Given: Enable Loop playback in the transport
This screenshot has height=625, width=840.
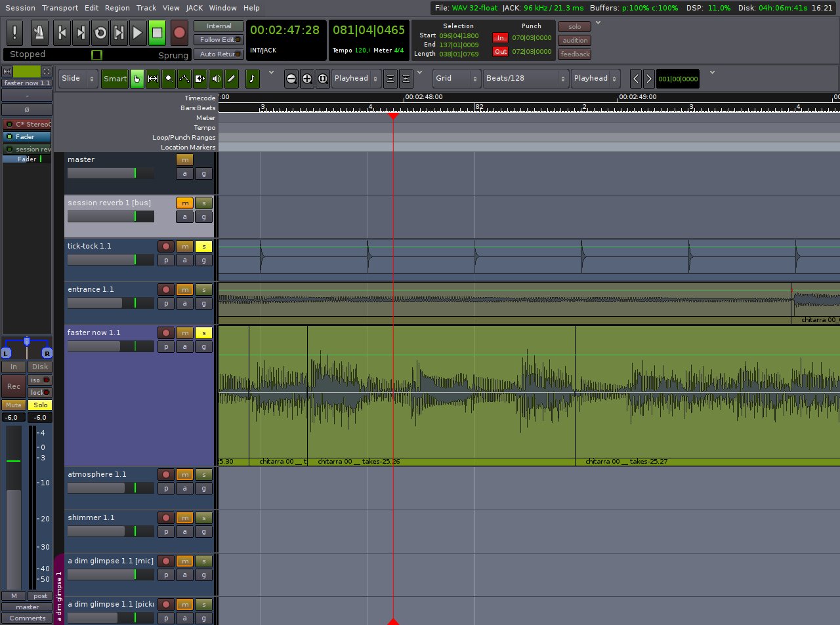Looking at the screenshot, I should [x=100, y=33].
